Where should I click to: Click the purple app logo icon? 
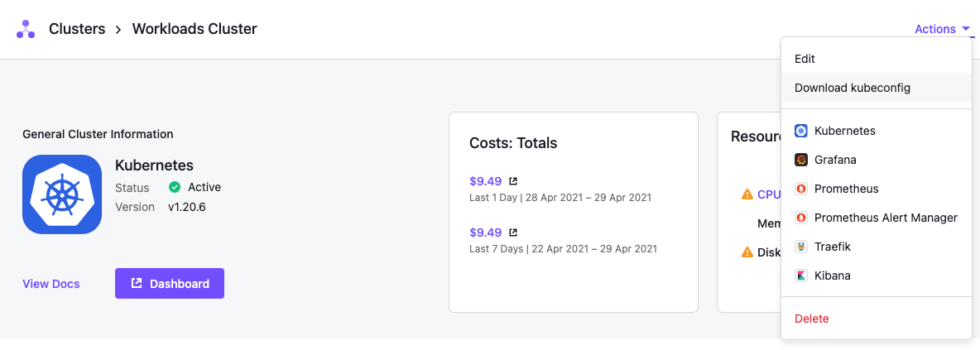click(x=26, y=29)
